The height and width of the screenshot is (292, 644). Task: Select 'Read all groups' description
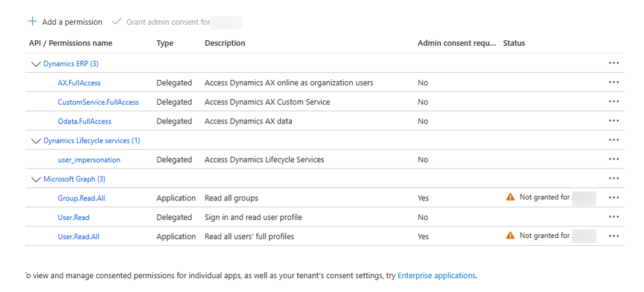coord(232,198)
